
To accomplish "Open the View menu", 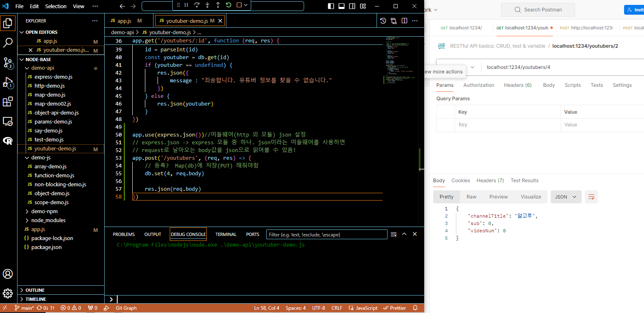I will [79, 6].
